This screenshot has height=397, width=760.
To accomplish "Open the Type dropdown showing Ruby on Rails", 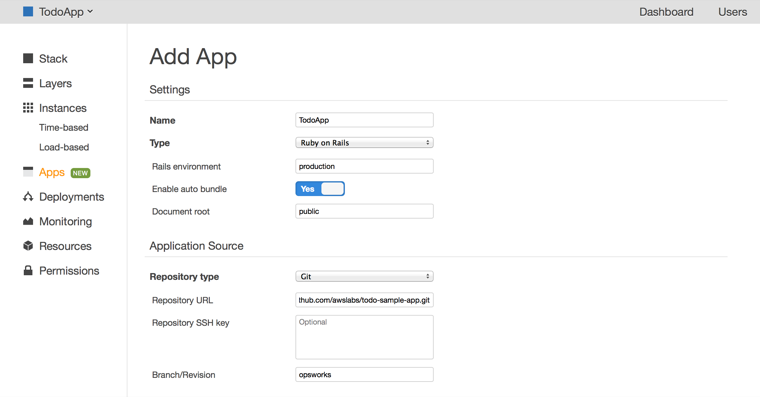I will pos(364,143).
